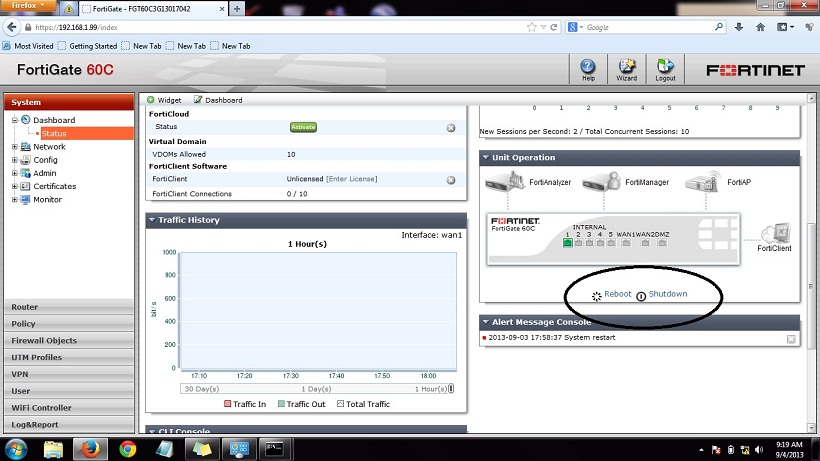
Task: Select Status under Dashboard
Action: click(54, 133)
